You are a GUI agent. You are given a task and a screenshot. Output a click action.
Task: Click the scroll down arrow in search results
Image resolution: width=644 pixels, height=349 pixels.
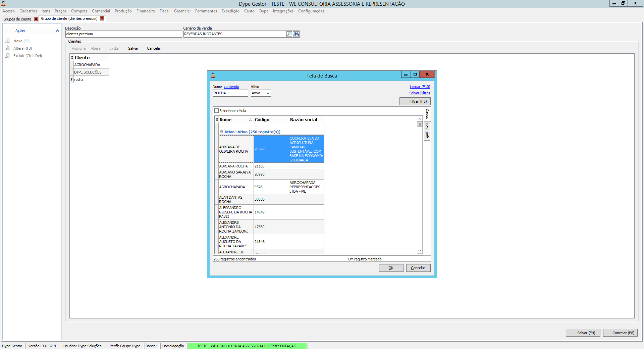pos(420,251)
